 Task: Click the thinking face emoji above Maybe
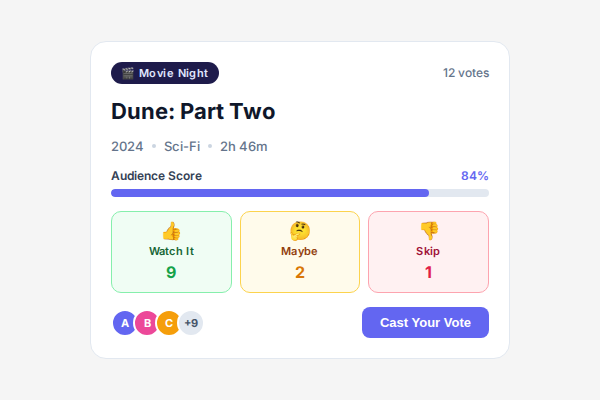pos(300,231)
